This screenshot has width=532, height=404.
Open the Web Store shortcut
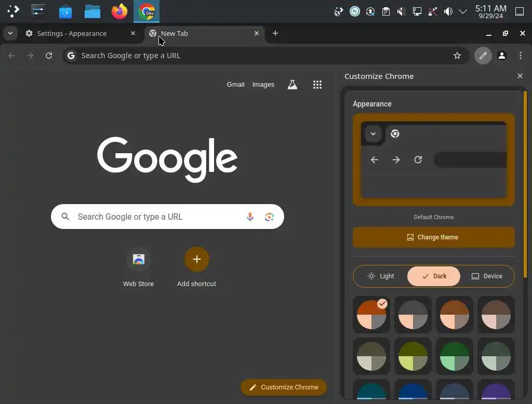point(138,267)
